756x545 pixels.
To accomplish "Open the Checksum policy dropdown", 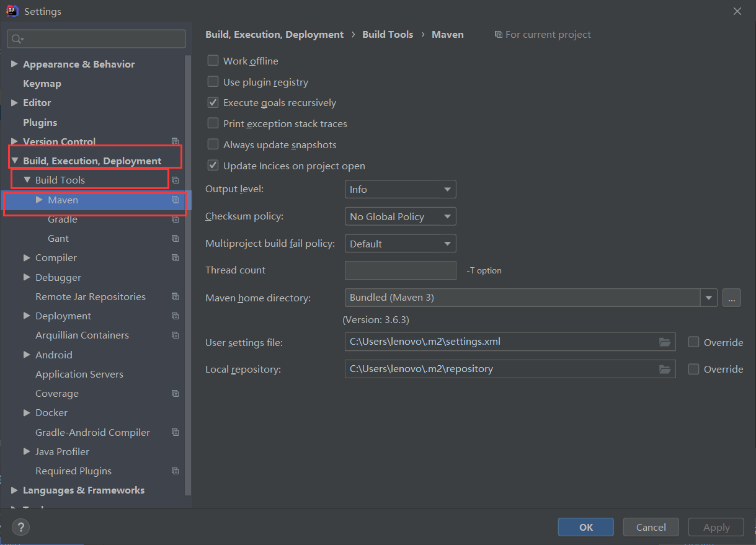I will point(400,216).
